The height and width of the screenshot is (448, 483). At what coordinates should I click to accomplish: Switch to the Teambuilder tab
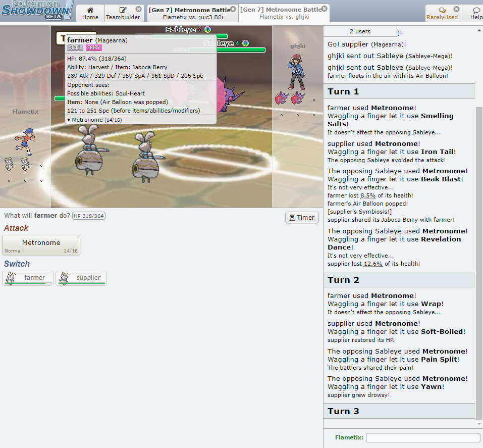(x=123, y=13)
